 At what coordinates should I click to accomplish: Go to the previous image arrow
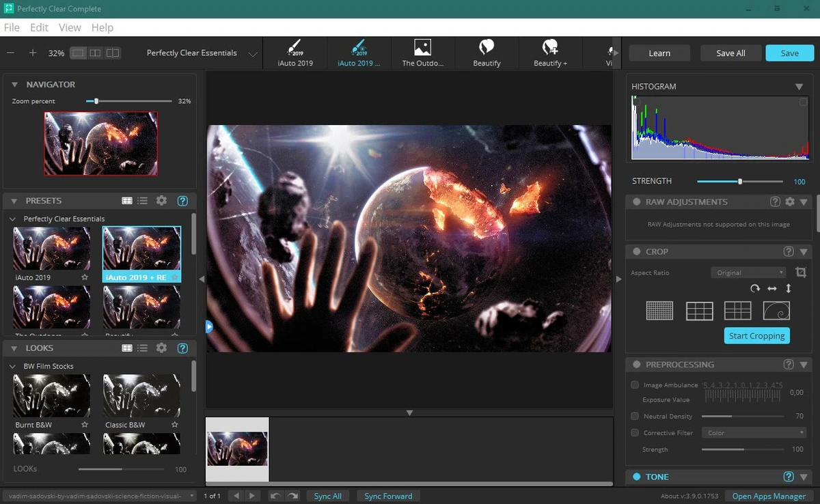click(236, 496)
